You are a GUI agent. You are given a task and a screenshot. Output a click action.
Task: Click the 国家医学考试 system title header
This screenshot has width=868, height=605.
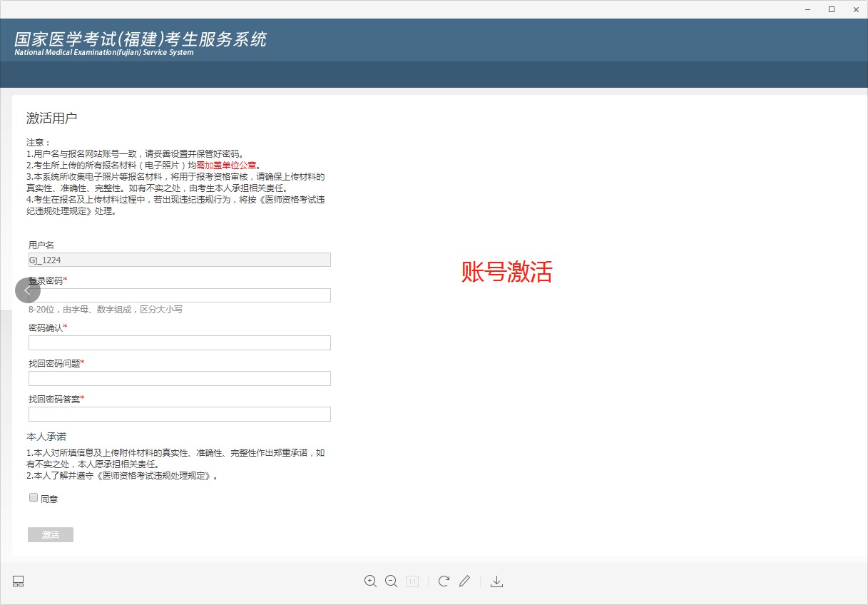(141, 39)
